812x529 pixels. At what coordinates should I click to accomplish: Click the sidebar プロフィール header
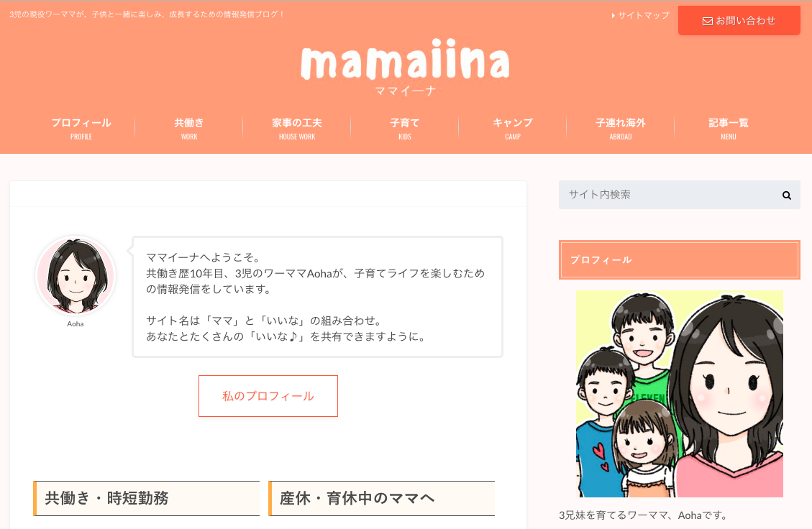(x=680, y=260)
